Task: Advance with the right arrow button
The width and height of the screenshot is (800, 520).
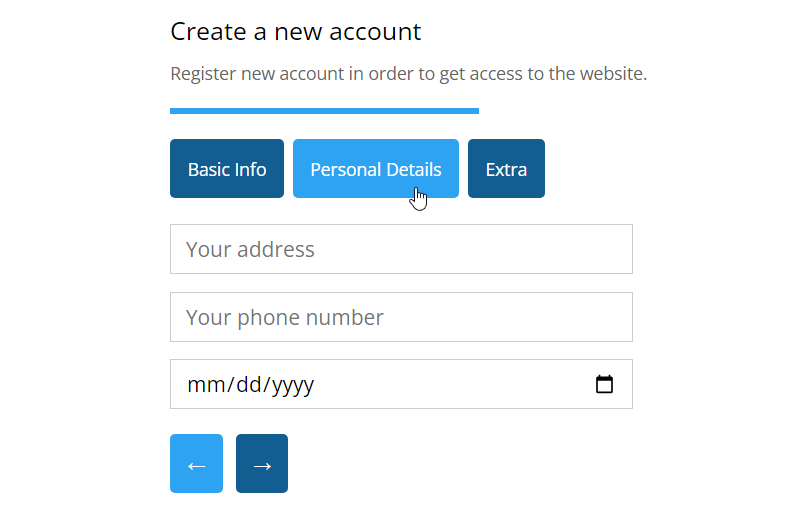Action: (x=262, y=464)
